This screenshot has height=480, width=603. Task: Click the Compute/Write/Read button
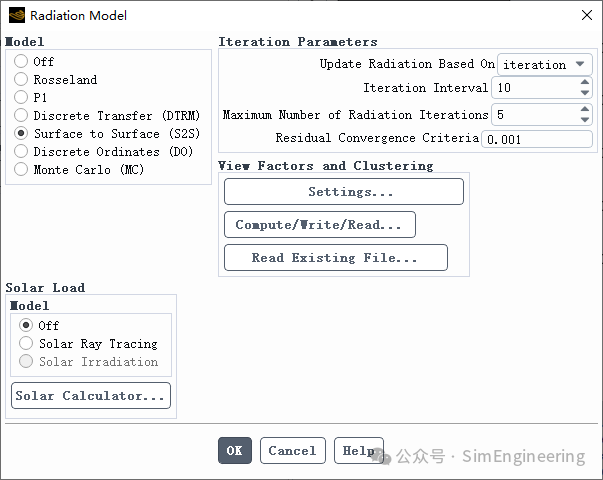click(x=320, y=225)
